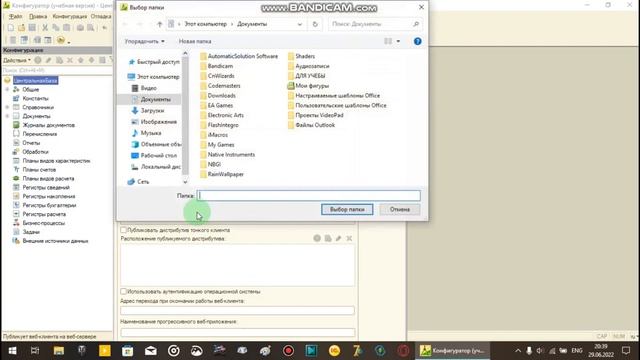The image size is (640, 360).
Task: Click the Paste icon in Configurator toolbar
Action: pos(67,28)
